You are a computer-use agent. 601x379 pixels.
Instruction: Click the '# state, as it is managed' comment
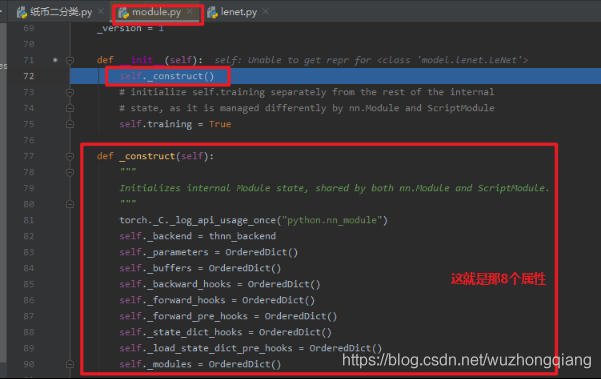pos(307,108)
